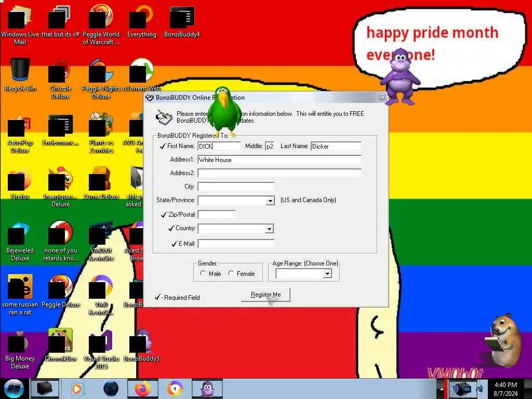
Task: Open BonziBuddy3 desktop shortcut
Action: click(141, 345)
